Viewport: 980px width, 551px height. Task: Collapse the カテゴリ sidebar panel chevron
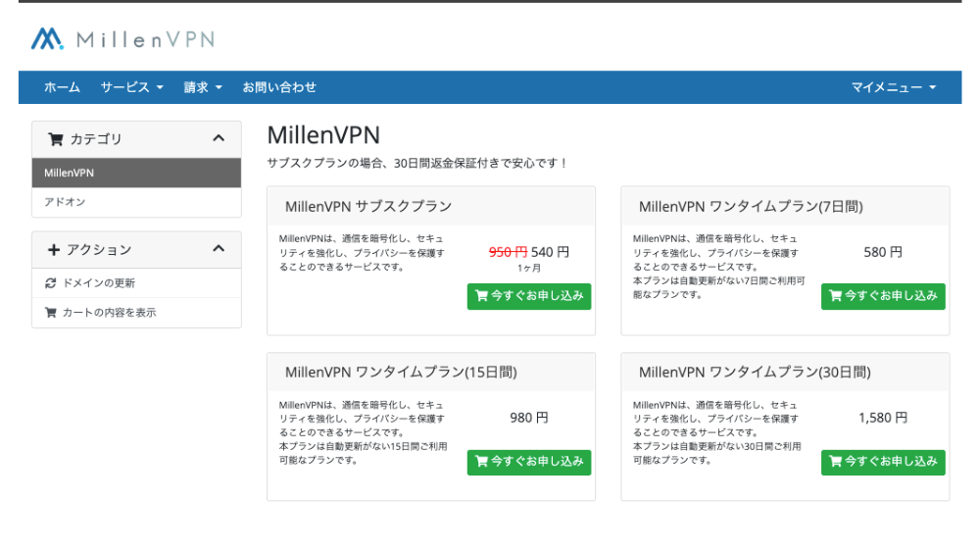(219, 139)
